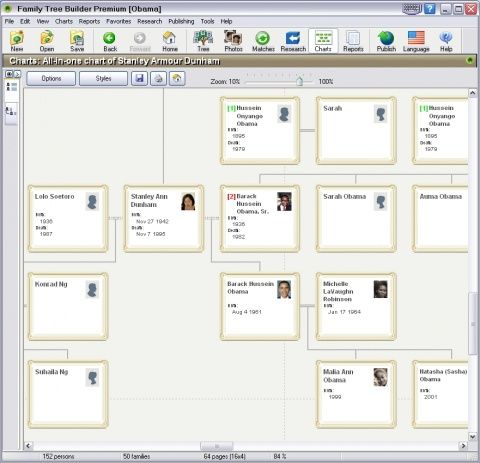Click the Styles button
Screen dimensions: 480x463
click(103, 79)
